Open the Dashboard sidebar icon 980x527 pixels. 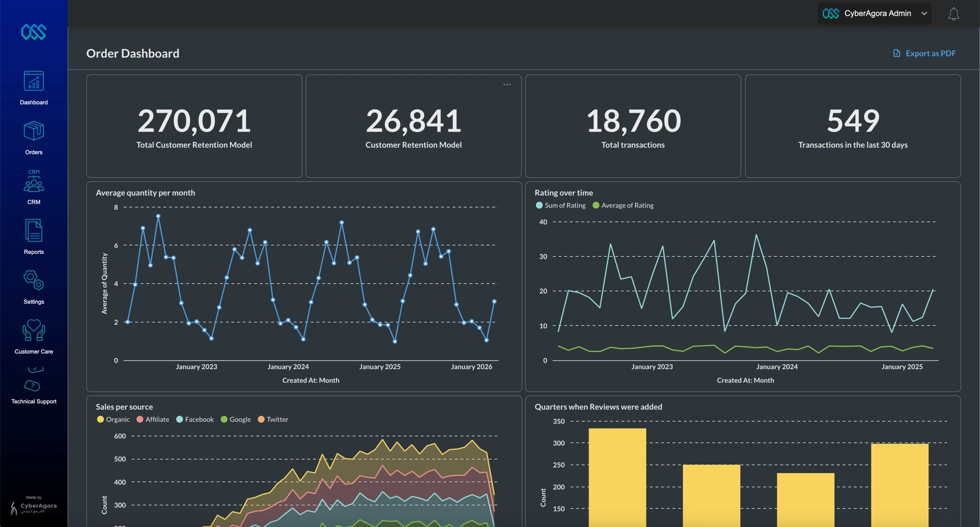(33, 81)
